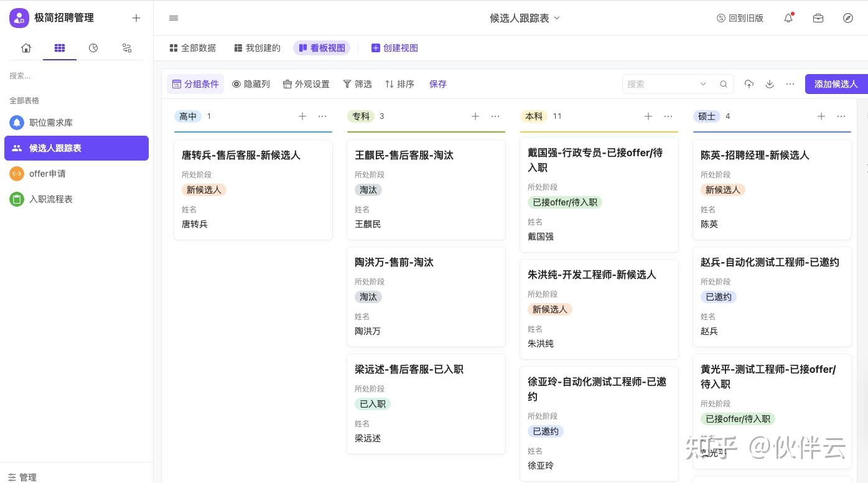Open 职位需求库 table in sidebar
Screen dimensions: 868x483
tap(51, 123)
